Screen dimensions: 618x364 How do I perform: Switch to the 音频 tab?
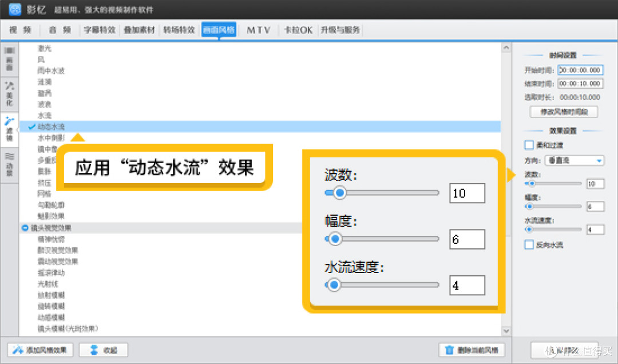60,30
